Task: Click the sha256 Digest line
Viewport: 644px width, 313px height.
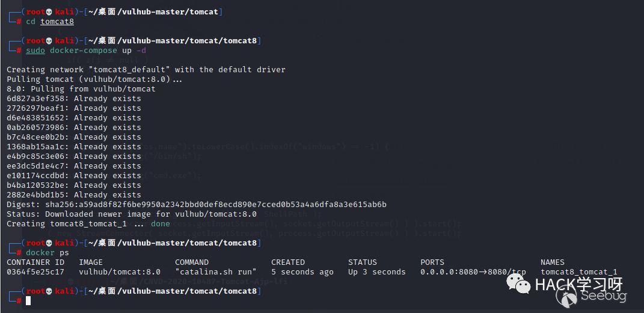Action: point(196,205)
